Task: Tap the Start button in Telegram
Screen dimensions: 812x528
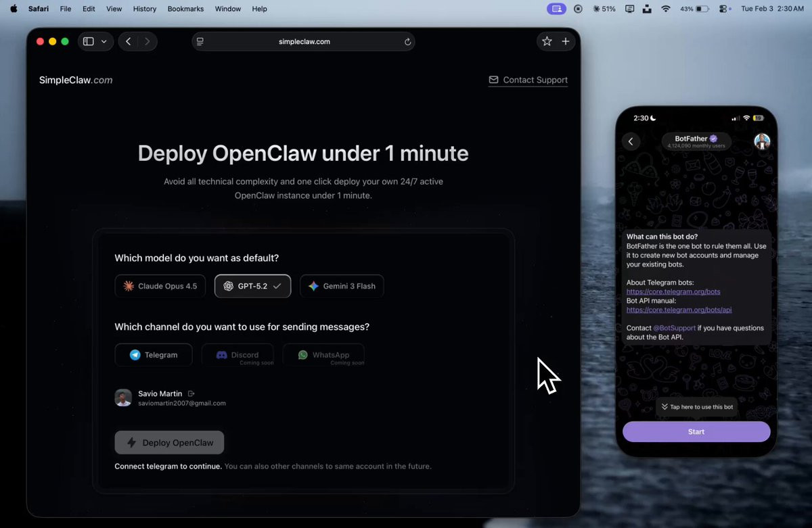Action: coord(696,431)
